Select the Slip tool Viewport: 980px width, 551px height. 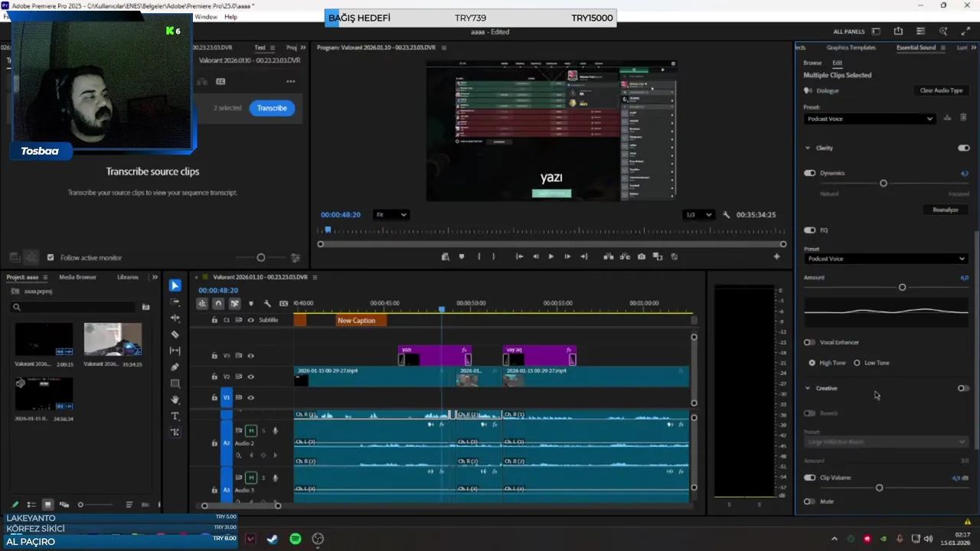[175, 350]
